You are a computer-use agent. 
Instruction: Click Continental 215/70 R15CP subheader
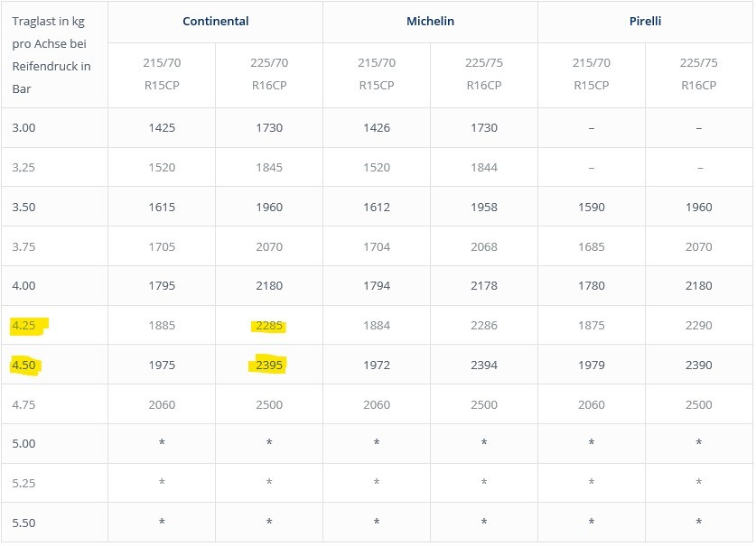point(162,74)
